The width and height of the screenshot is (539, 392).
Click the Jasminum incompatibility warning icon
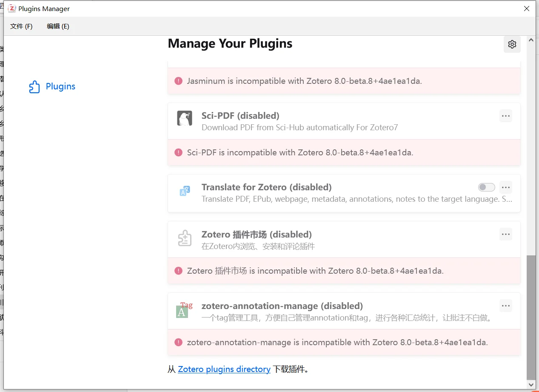[x=179, y=81]
